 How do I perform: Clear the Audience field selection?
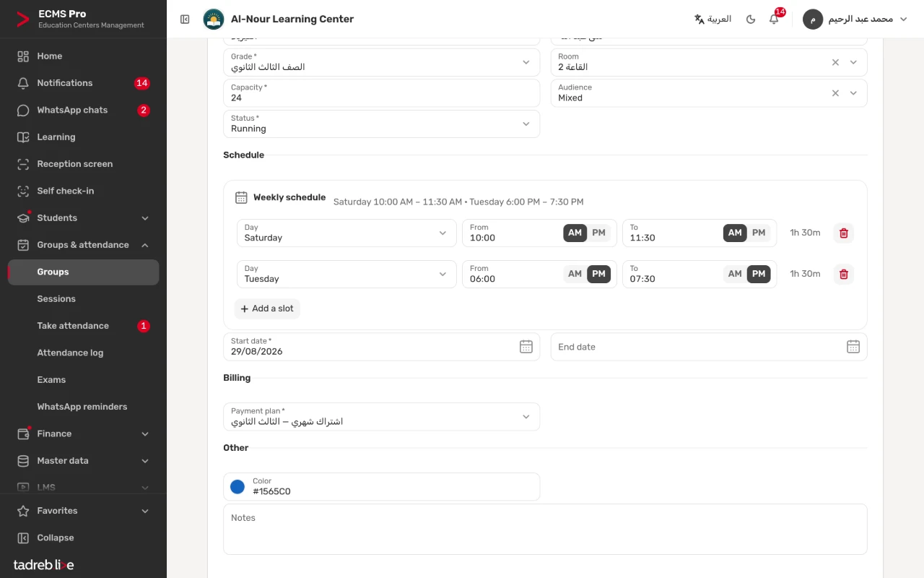tap(835, 93)
